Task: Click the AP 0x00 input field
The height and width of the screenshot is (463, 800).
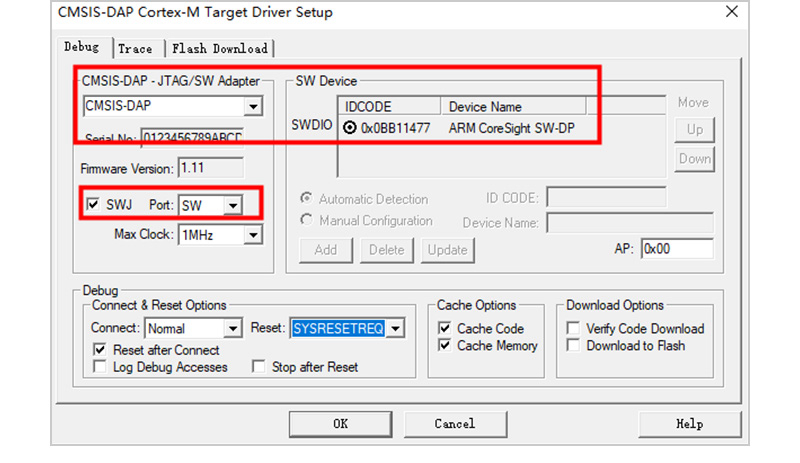Action: [676, 249]
